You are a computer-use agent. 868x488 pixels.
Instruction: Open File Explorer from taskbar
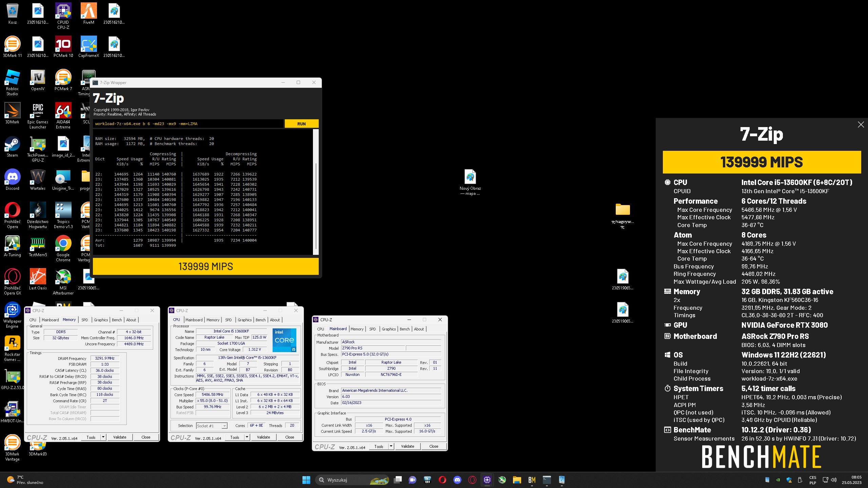517,480
